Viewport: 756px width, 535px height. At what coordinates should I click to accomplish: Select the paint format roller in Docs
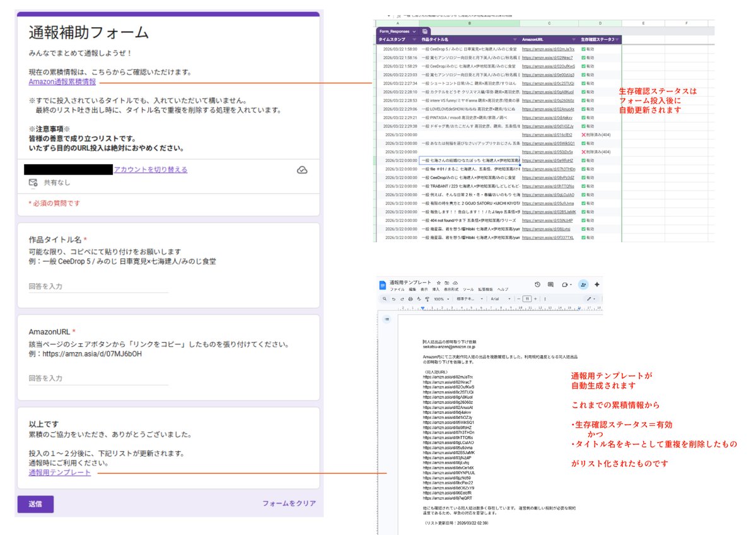pyautogui.click(x=427, y=299)
